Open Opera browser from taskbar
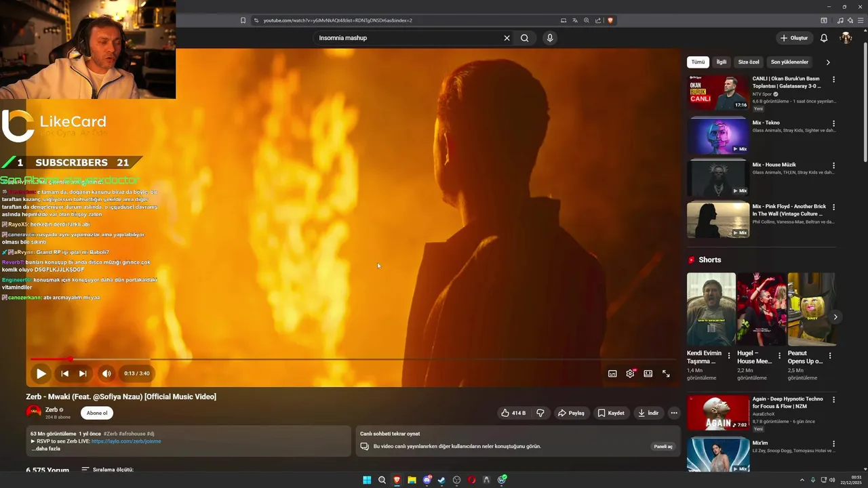Viewport: 868px width, 488px height. [471, 480]
